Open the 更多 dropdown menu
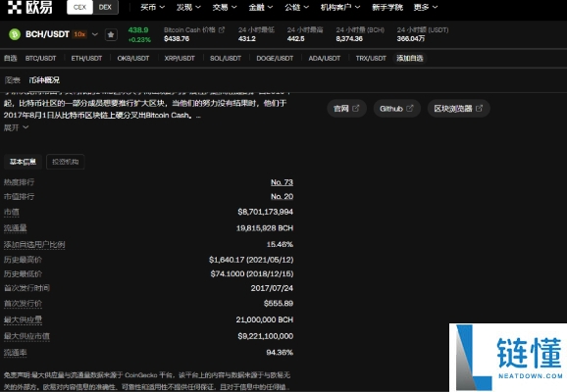The image size is (567, 392). [x=426, y=7]
